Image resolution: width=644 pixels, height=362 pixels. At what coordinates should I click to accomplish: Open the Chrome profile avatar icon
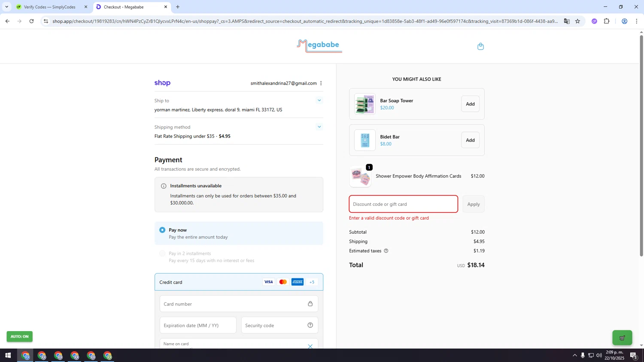click(624, 21)
